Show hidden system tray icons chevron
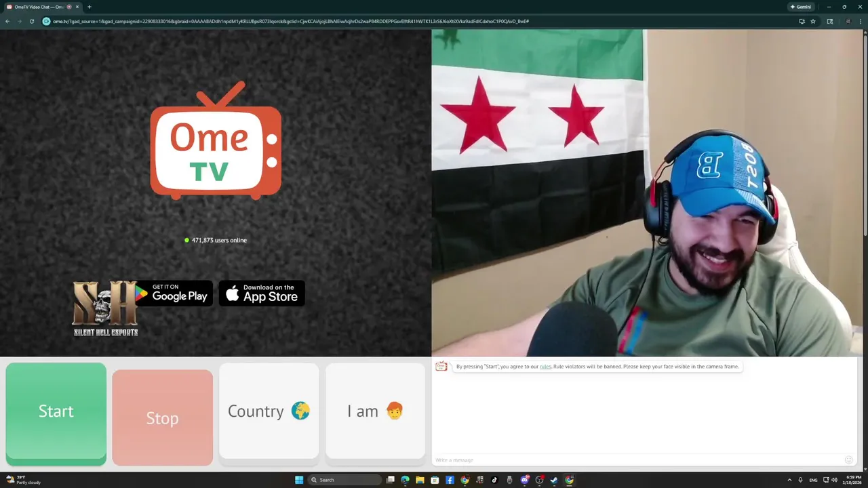The image size is (868, 488). [x=789, y=480]
